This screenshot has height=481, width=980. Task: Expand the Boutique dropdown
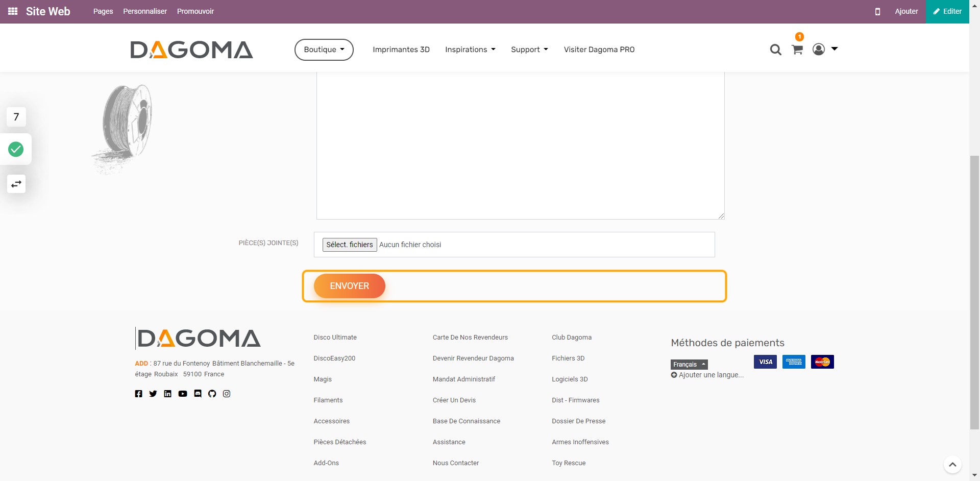click(324, 50)
